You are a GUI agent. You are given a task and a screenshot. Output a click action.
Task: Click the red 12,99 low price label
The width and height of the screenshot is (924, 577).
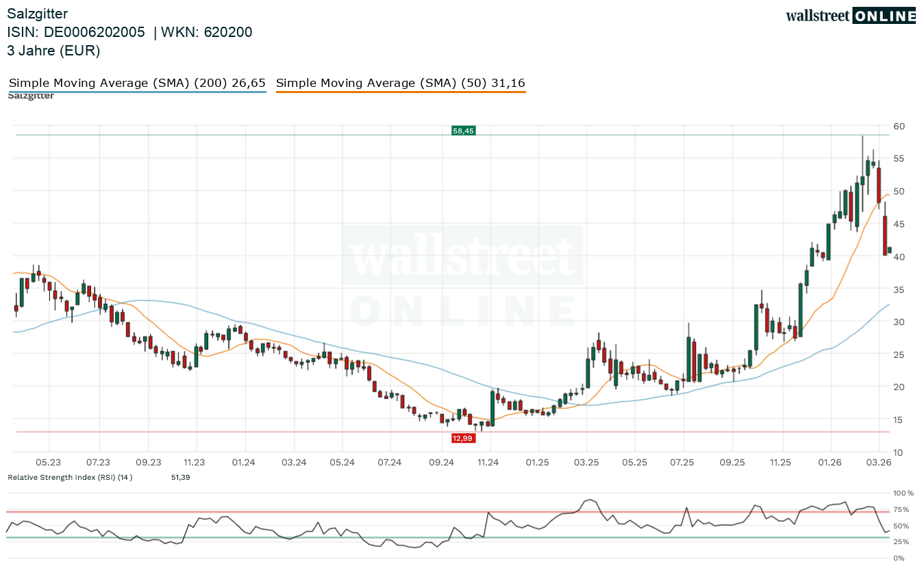coord(463,438)
